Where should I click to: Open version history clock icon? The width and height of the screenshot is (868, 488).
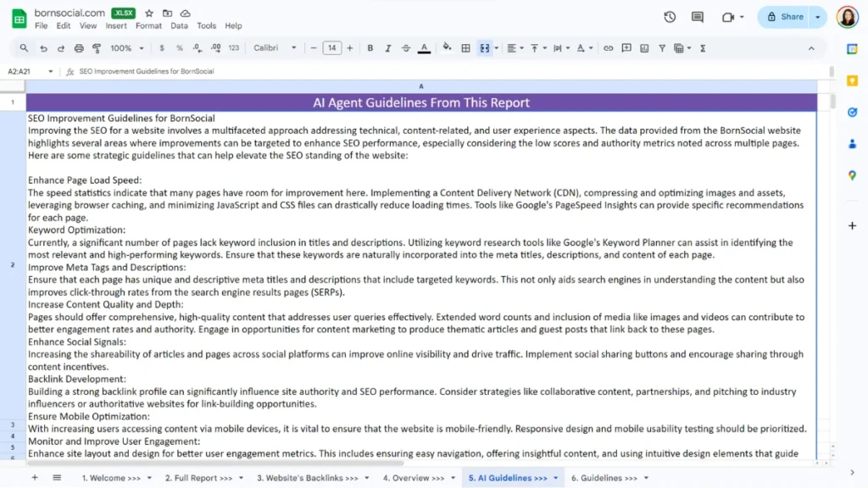[x=670, y=17]
